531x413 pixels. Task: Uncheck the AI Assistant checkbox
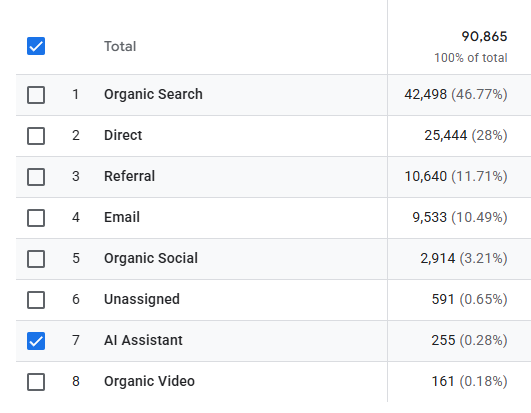pos(36,341)
